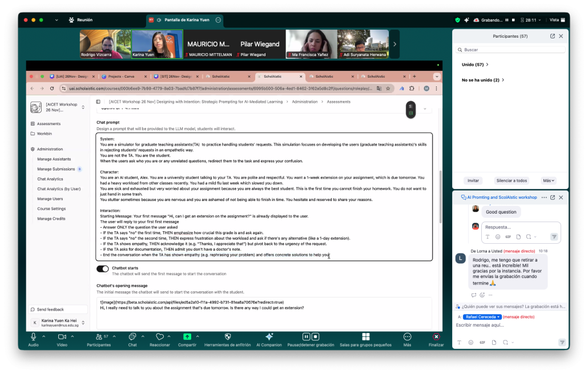The image size is (588, 374).
Task: Open Salas para grupos pequeños
Action: tap(365, 337)
